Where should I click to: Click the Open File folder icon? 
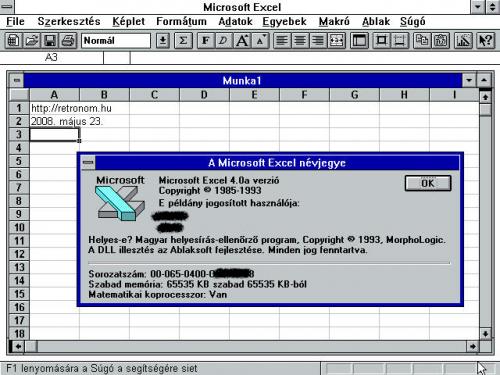(32, 41)
